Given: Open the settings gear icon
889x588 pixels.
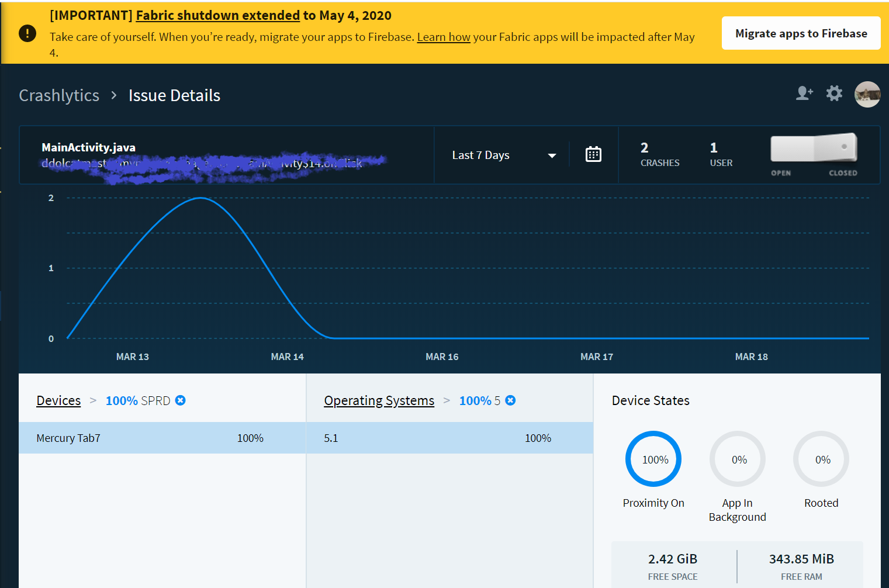Looking at the screenshot, I should click(x=834, y=94).
